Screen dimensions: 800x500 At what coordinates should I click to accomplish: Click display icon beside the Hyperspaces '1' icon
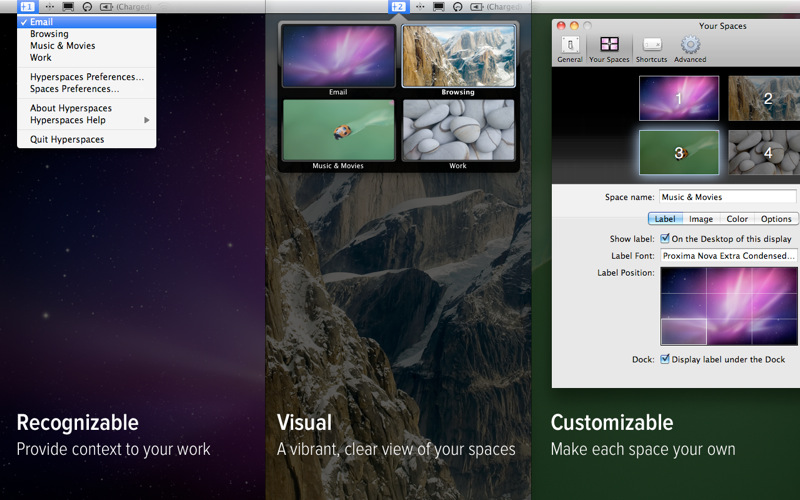point(68,7)
